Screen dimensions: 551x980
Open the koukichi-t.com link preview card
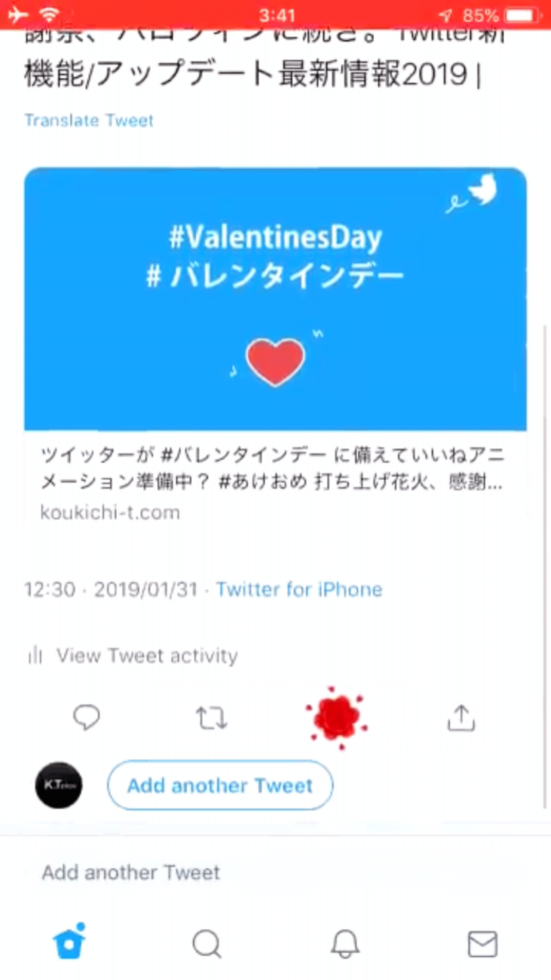(x=275, y=482)
